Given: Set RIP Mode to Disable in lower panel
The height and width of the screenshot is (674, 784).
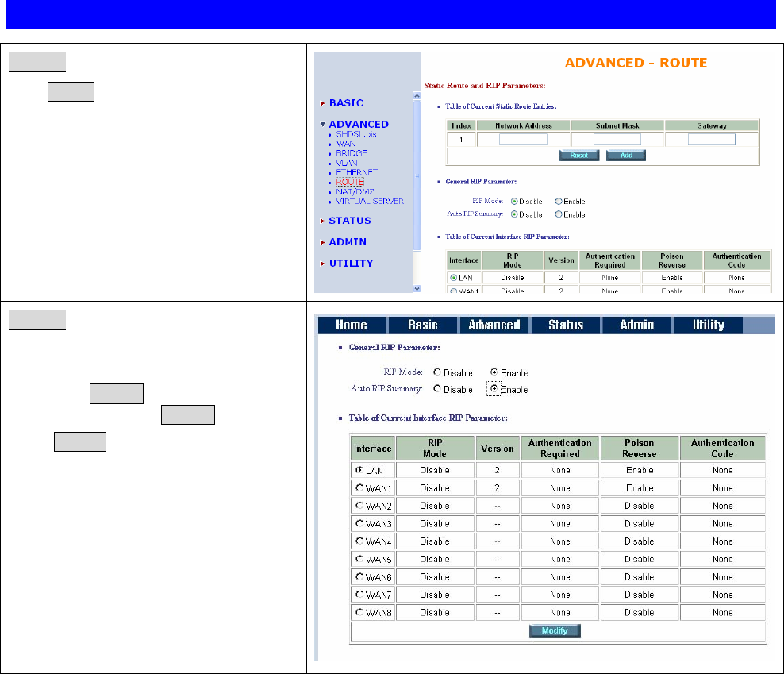Looking at the screenshot, I should pyautogui.click(x=437, y=372).
